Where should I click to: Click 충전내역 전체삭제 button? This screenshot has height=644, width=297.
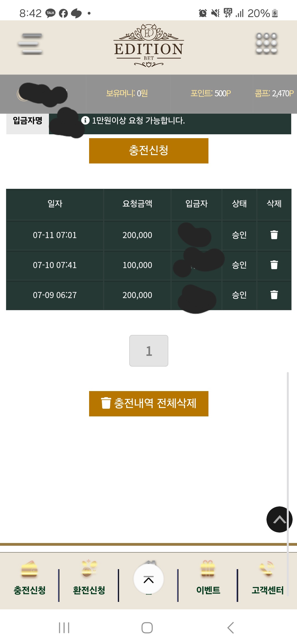148,403
